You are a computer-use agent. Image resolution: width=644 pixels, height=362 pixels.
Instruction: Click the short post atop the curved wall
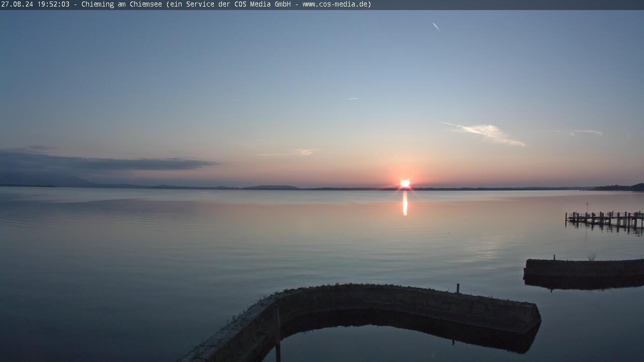pos(458,288)
